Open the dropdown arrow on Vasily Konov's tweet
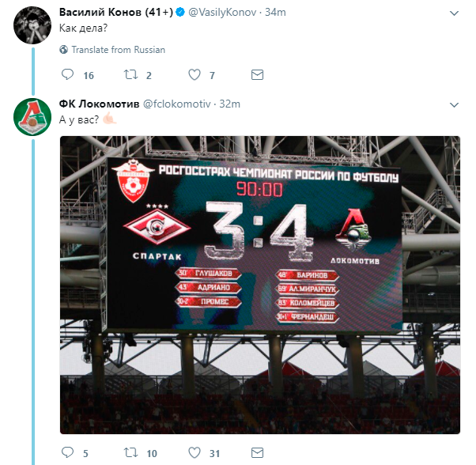This screenshot has width=476, height=465. pos(453,14)
